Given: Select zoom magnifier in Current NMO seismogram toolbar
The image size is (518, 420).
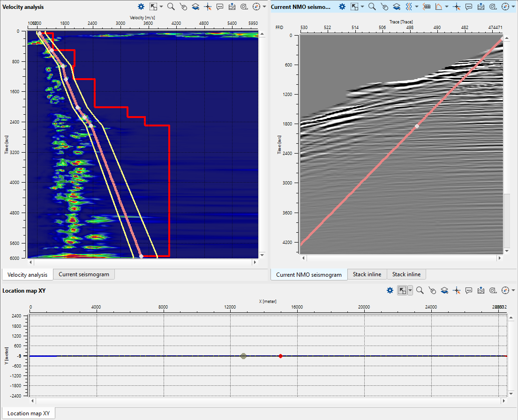Looking at the screenshot, I should (372, 7).
